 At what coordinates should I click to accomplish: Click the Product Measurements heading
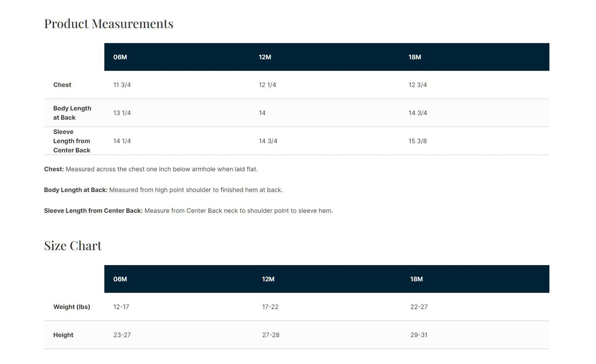pos(108,23)
